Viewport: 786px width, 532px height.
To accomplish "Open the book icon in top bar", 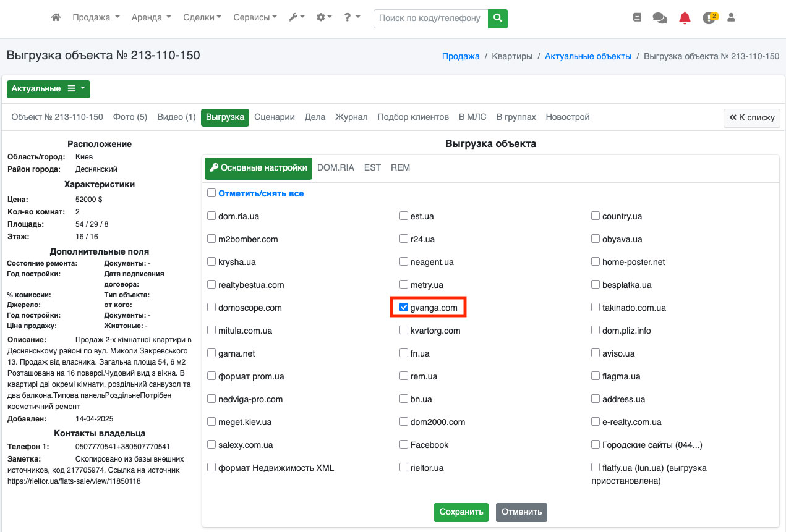I will click(637, 18).
